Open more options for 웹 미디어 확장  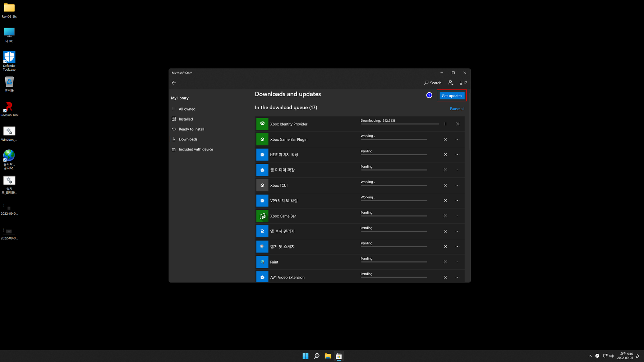tap(457, 170)
